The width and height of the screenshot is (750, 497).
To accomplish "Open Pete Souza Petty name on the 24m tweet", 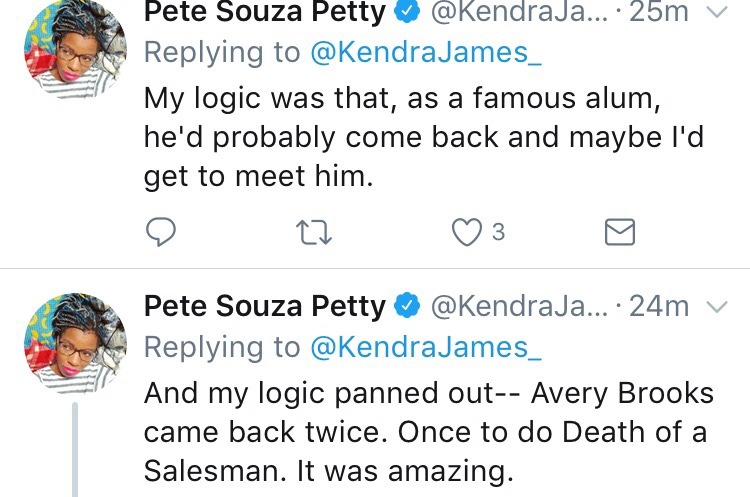I will [264, 306].
